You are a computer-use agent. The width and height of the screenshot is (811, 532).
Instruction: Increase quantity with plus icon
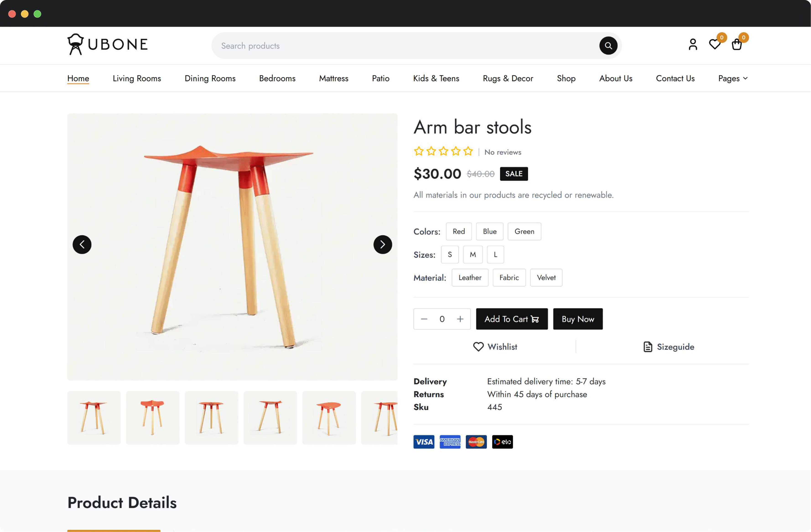coord(460,319)
